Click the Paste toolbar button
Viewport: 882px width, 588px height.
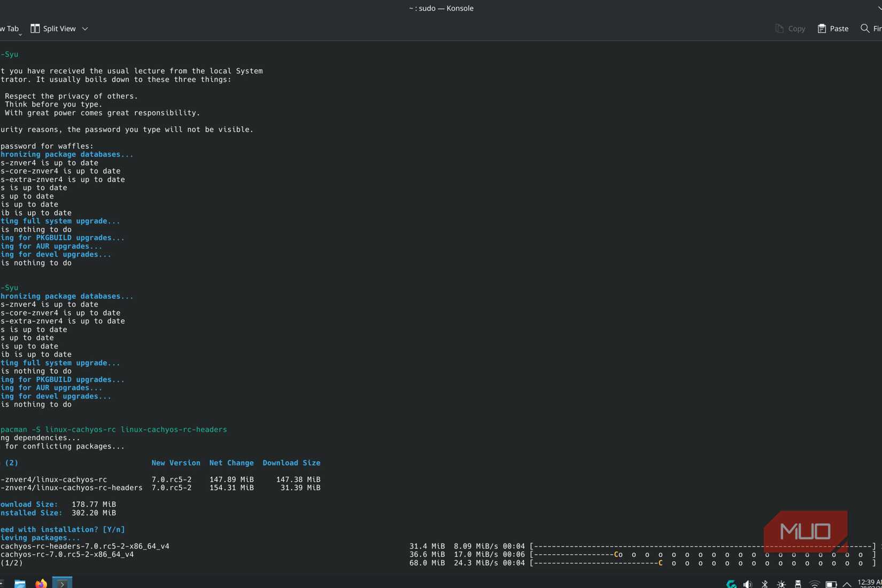[833, 28]
